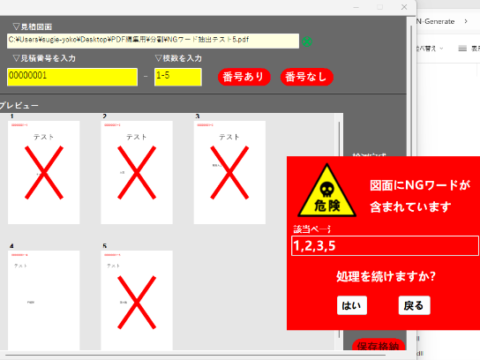The image size is (480, 360).
Task: Click the 見積番号 input field with 00000001
Action: tap(72, 77)
